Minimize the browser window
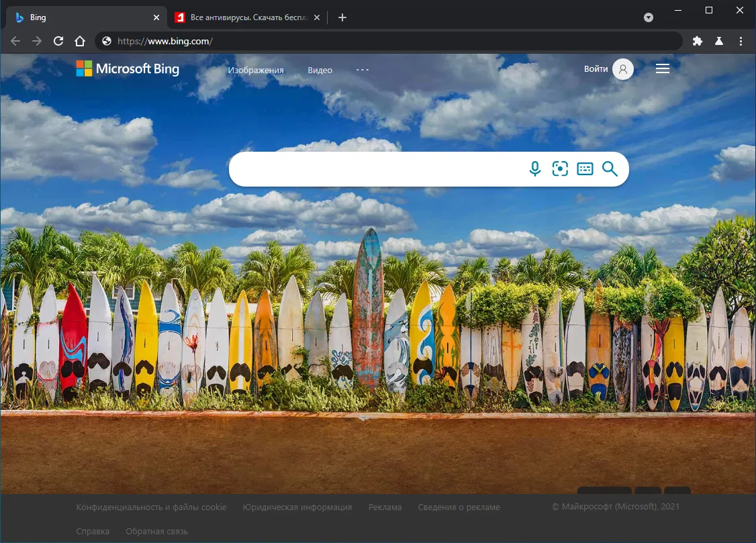The width and height of the screenshot is (756, 543). (678, 10)
